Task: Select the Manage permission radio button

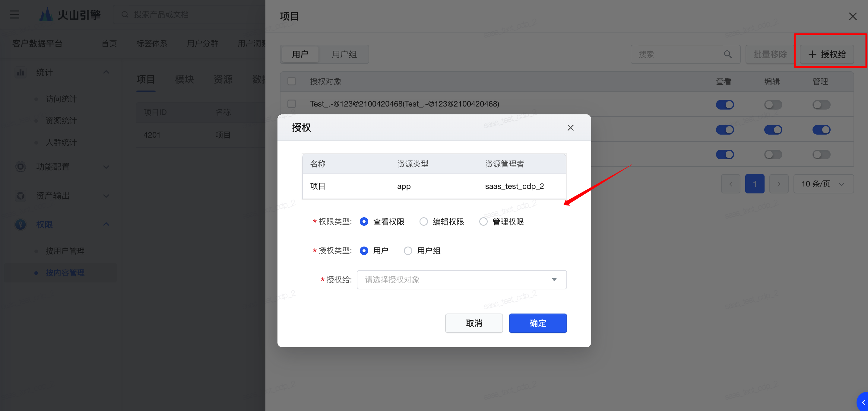Action: coord(483,221)
